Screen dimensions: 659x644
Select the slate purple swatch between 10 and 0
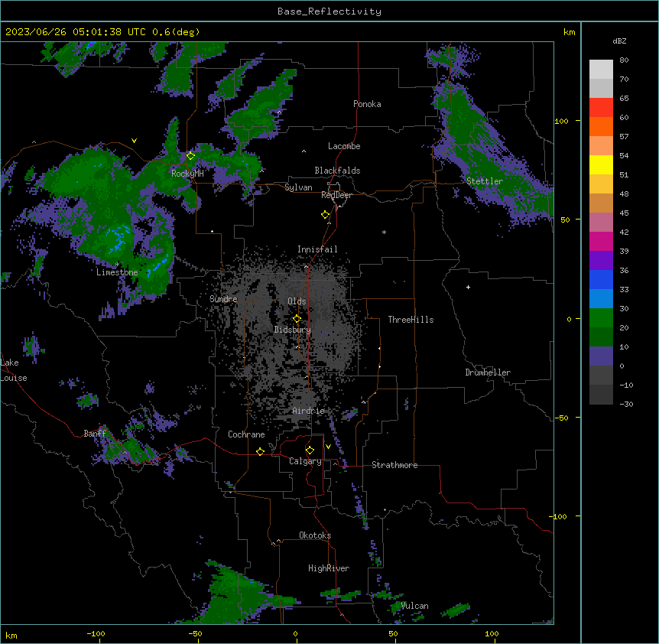(x=601, y=356)
